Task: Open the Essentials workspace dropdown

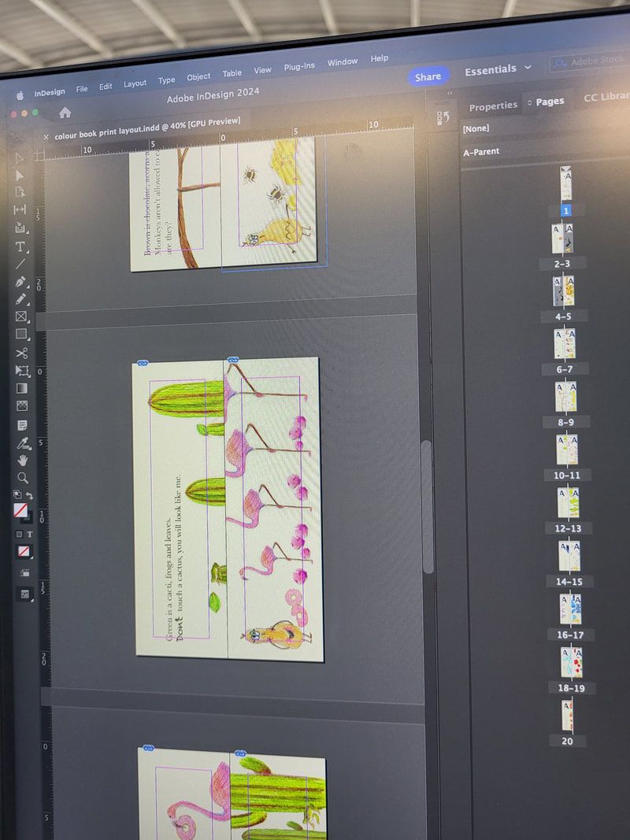Action: click(498, 69)
